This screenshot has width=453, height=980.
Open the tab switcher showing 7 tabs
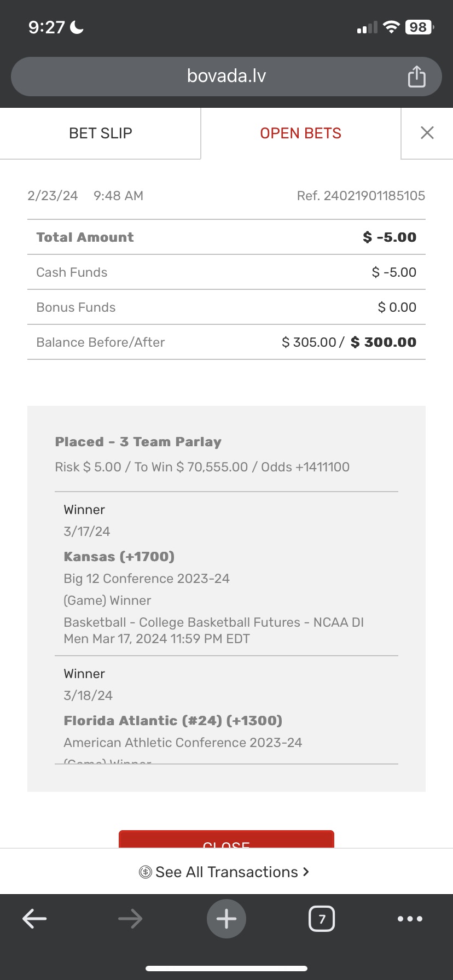pos(322,919)
